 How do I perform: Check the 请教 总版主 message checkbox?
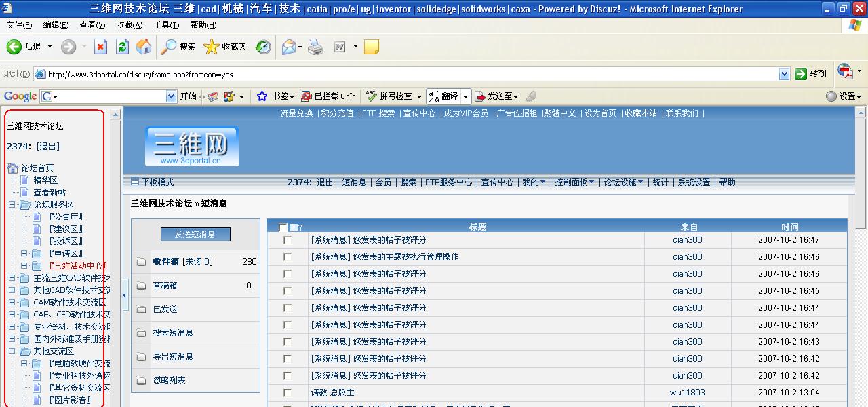tap(288, 393)
